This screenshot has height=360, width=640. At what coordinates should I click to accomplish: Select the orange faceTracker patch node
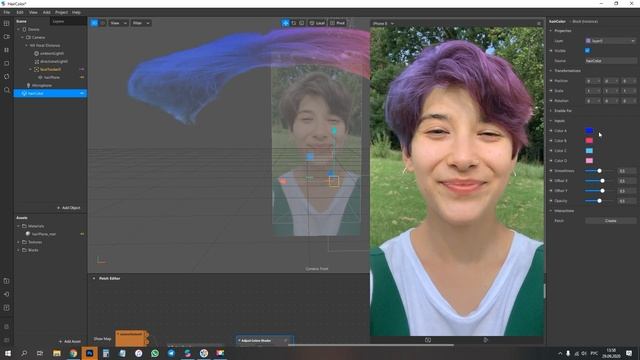131,338
